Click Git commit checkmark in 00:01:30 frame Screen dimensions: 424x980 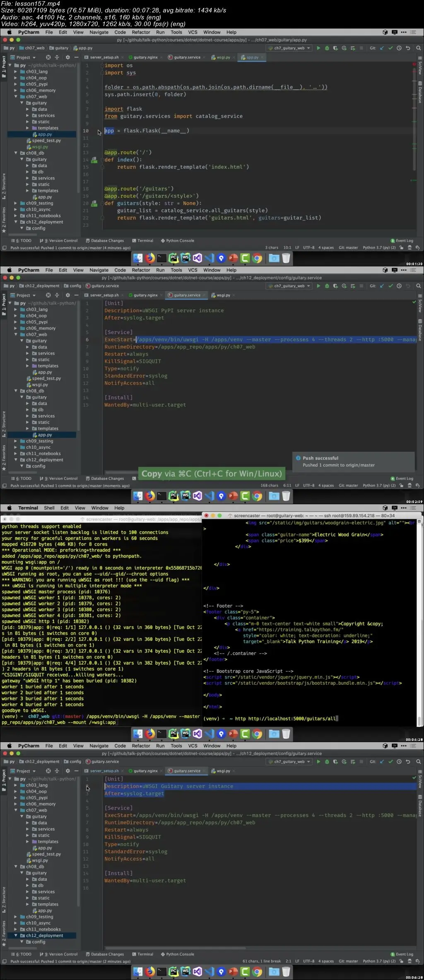click(390, 48)
